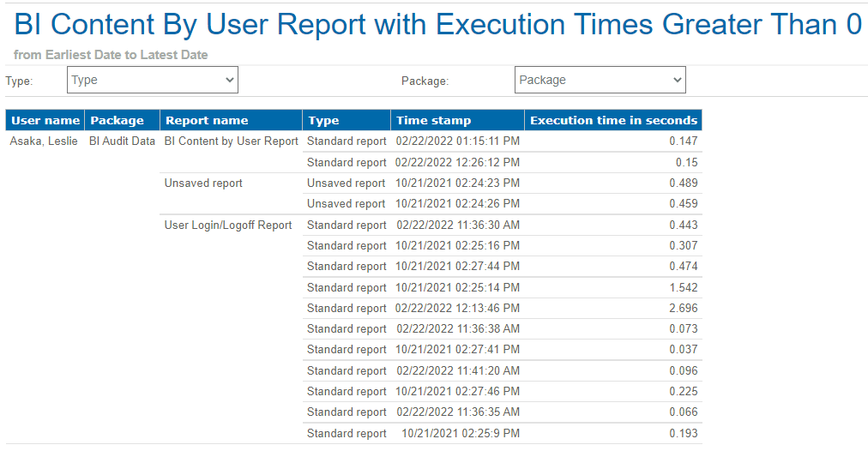Select the 1.542 execution time value

(684, 288)
